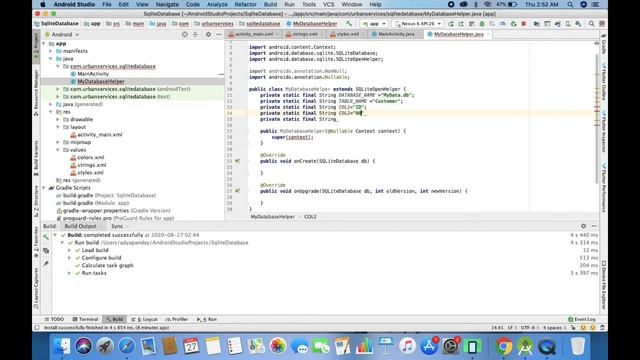
Task: Click the COL2 breadcrumb below editor
Action: [310, 217]
